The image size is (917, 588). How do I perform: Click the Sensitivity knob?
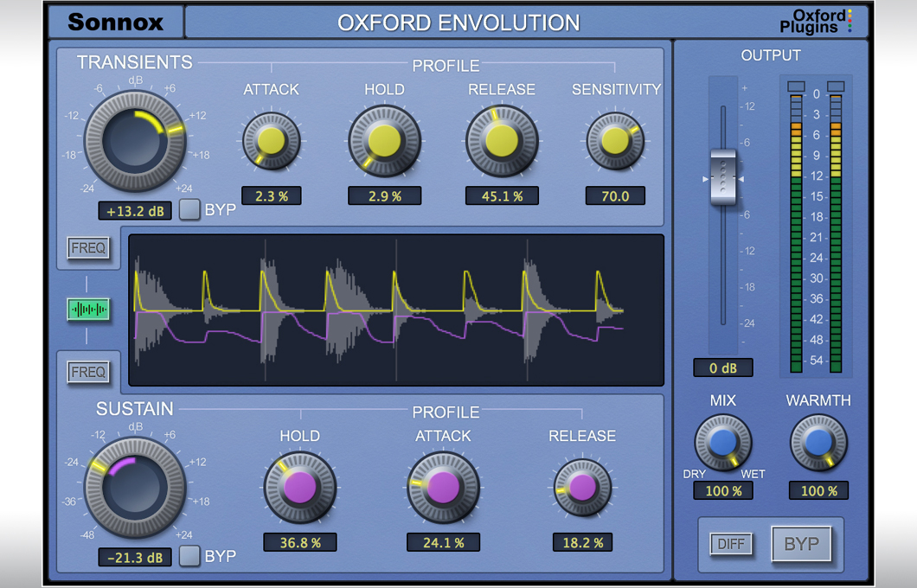(615, 141)
